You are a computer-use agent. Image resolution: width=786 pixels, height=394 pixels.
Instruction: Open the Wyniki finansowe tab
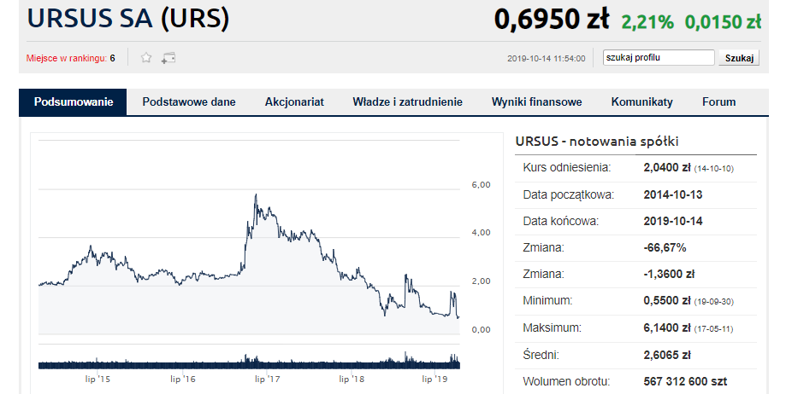pos(537,102)
